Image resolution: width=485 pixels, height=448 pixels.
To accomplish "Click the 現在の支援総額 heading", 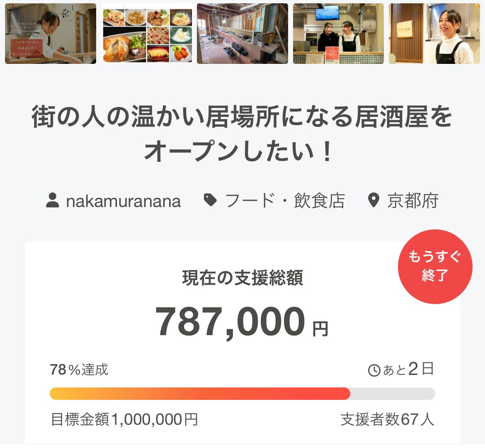I will [243, 278].
